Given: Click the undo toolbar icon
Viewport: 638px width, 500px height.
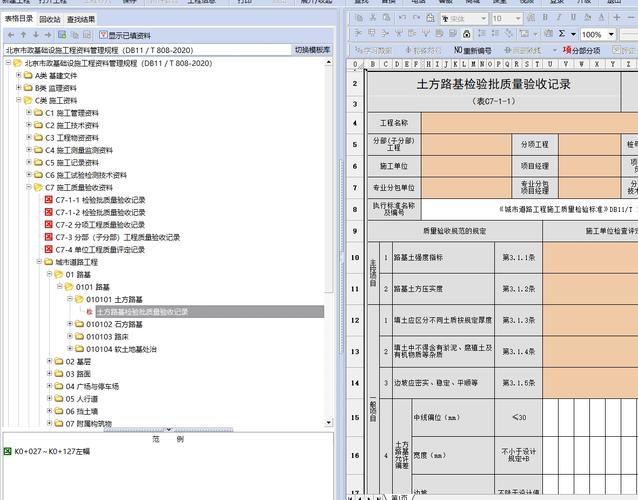Looking at the screenshot, I should pos(402,18).
